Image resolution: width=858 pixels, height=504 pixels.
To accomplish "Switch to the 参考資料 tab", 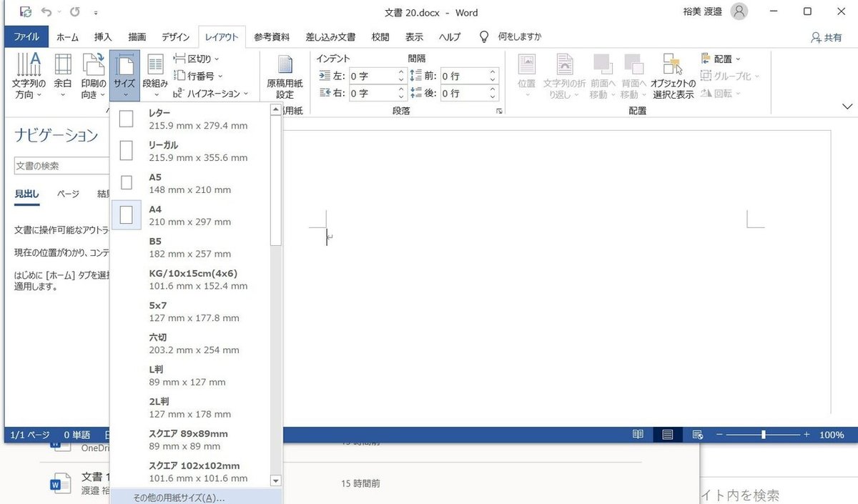I will point(272,37).
